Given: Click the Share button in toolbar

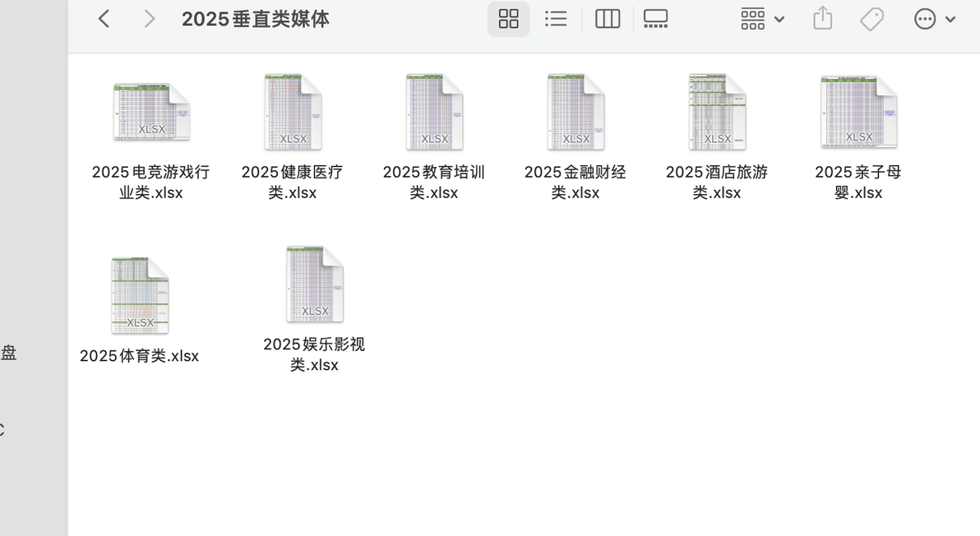Looking at the screenshot, I should 822,18.
